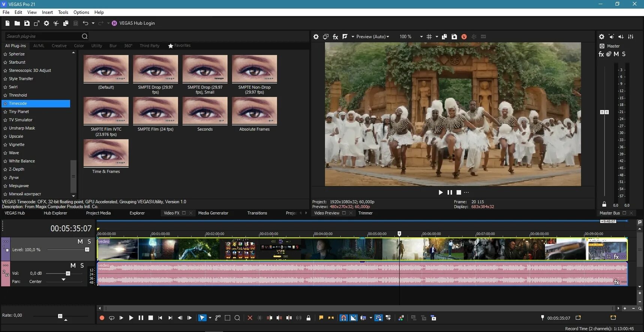Open video preview Project Properties gear
The width and height of the screenshot is (644, 332).
point(316,37)
